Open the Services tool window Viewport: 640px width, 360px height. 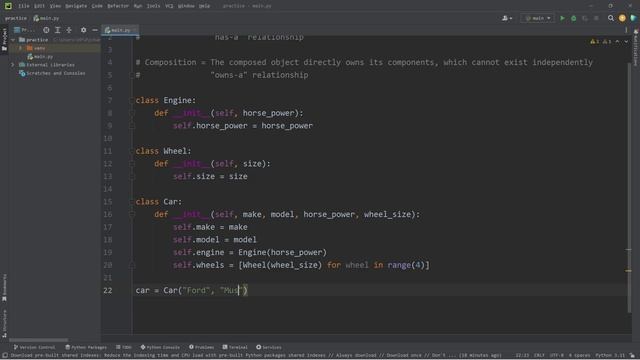[x=269, y=347]
